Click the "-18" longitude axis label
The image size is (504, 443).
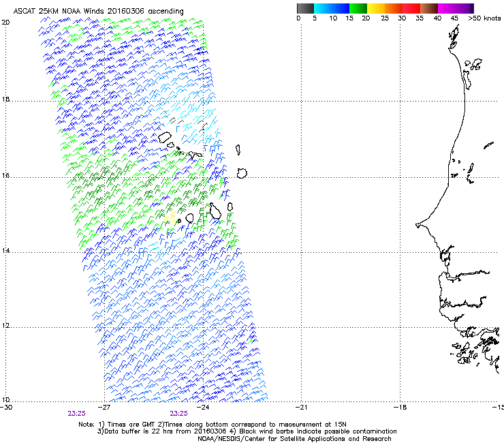400,408
